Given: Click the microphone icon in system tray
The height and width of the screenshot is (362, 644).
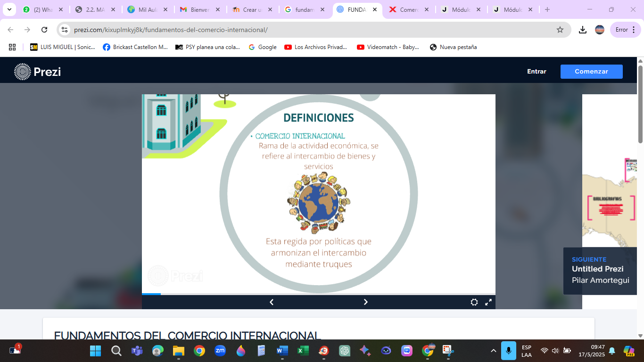Looking at the screenshot, I should (x=509, y=351).
